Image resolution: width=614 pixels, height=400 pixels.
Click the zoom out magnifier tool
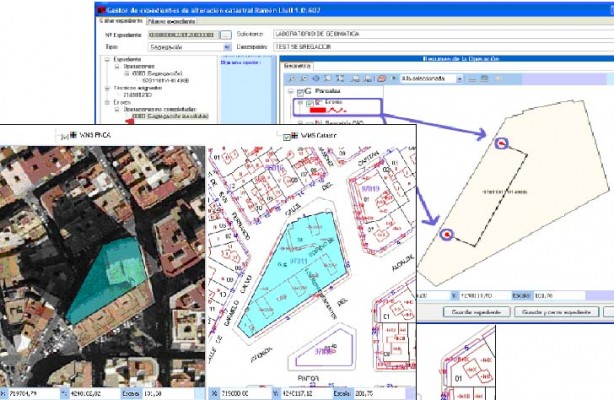[304, 78]
